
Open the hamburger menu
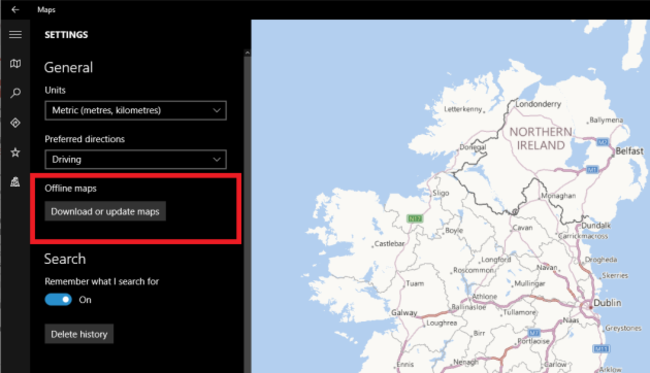click(15, 34)
